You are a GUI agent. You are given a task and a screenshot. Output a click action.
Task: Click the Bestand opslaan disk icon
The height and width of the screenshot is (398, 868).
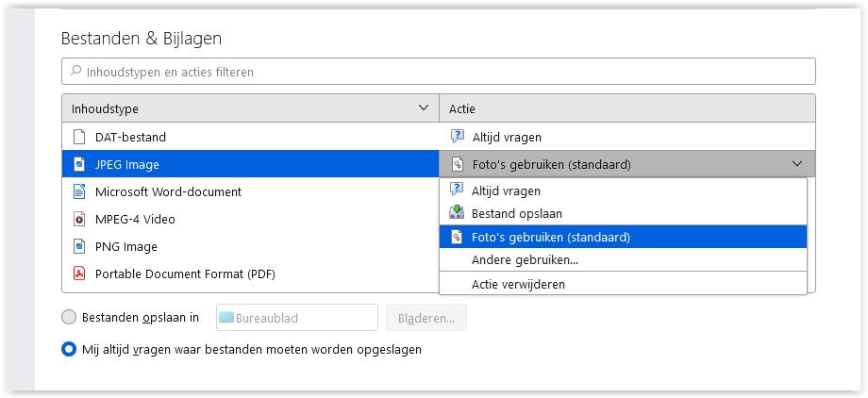click(457, 214)
